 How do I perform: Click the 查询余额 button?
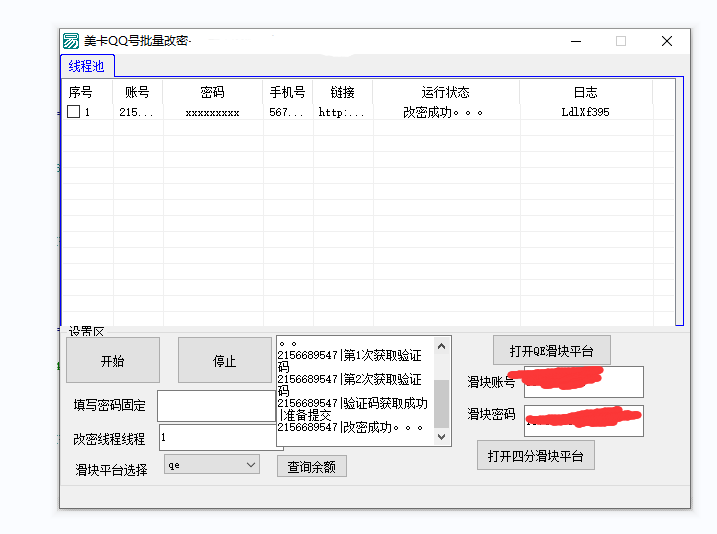(312, 466)
